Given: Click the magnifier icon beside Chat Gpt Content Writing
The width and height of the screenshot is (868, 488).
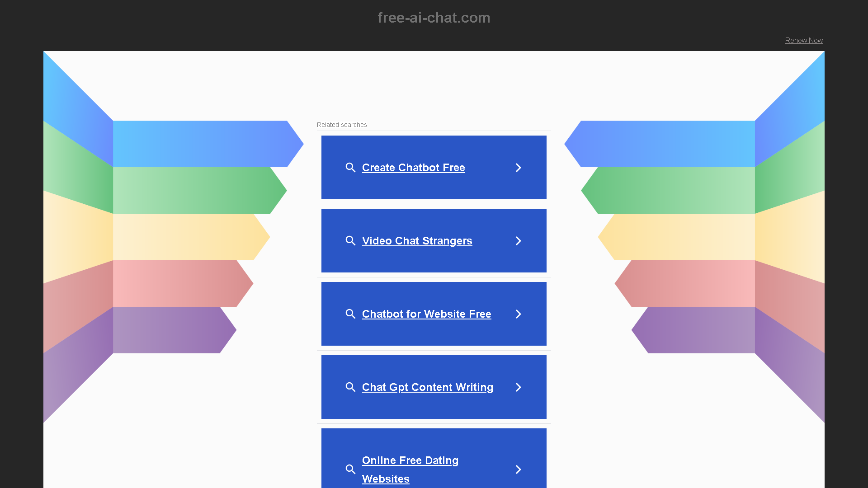Looking at the screenshot, I should pyautogui.click(x=350, y=387).
